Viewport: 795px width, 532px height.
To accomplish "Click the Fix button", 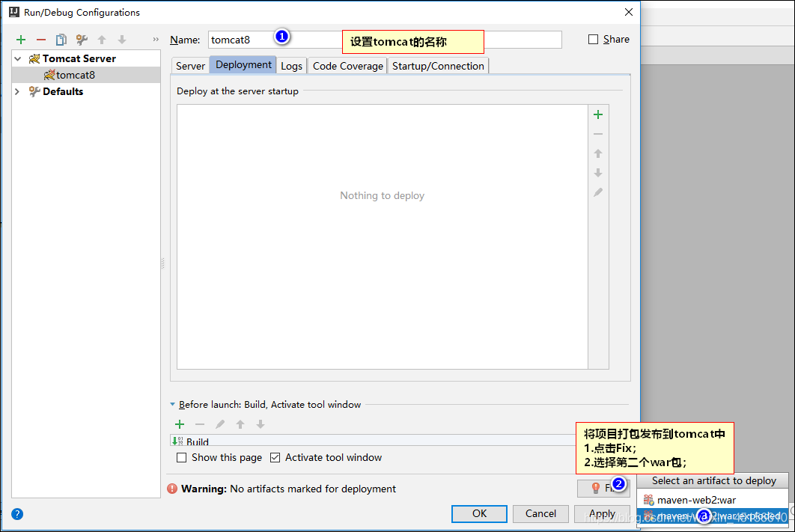I will [603, 488].
